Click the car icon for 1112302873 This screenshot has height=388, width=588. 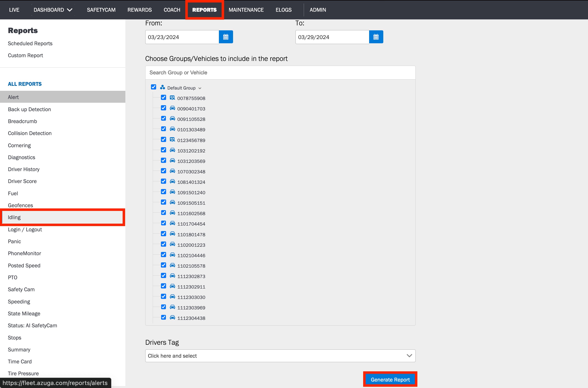[x=172, y=276]
